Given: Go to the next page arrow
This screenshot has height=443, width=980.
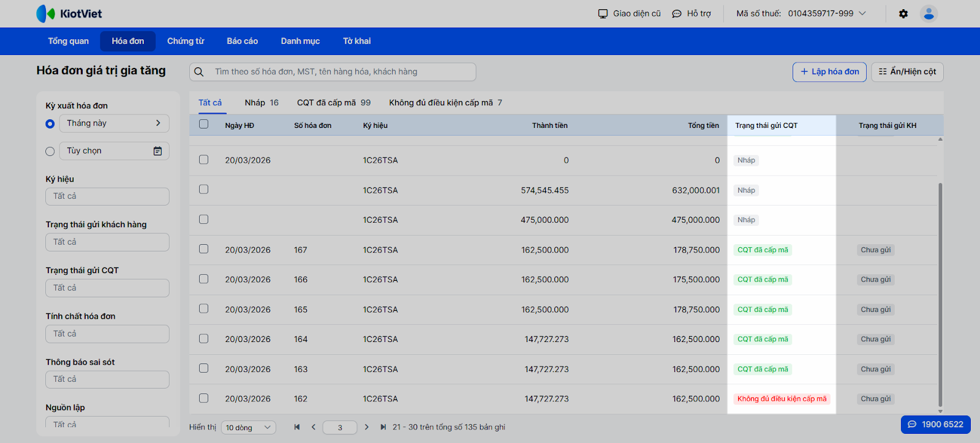Looking at the screenshot, I should click(366, 427).
